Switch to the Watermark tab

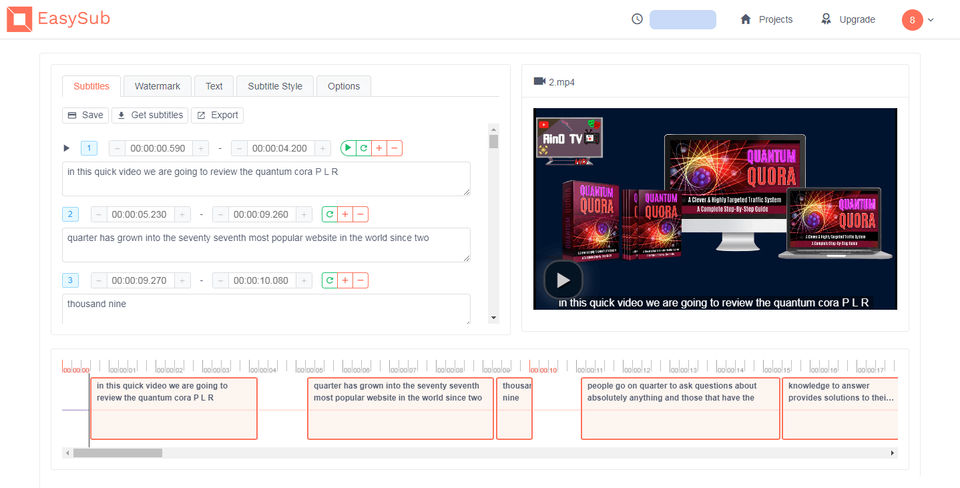pos(157,86)
